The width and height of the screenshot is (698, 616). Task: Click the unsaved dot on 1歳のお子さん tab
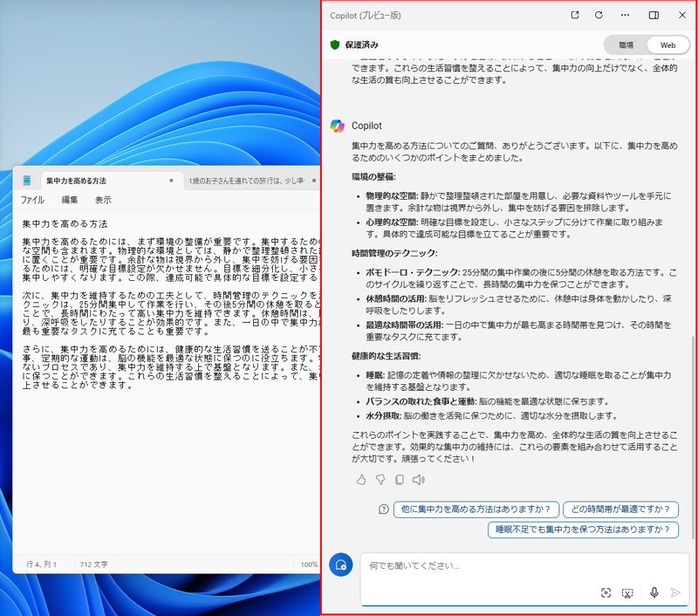tap(314, 181)
